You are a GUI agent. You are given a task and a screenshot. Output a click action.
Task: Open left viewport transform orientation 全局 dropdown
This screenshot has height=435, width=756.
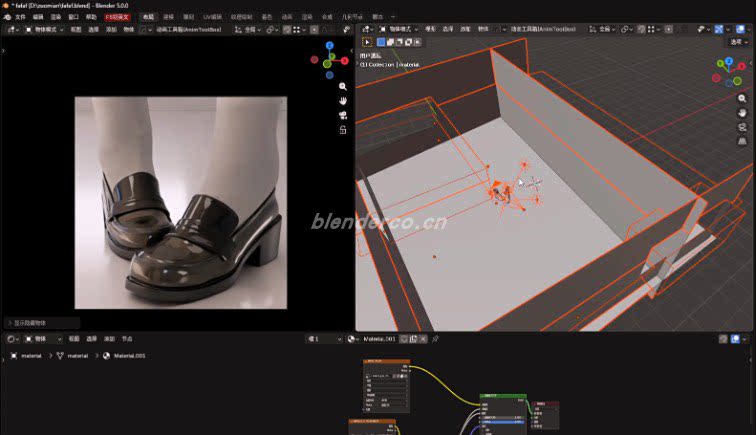247,29
